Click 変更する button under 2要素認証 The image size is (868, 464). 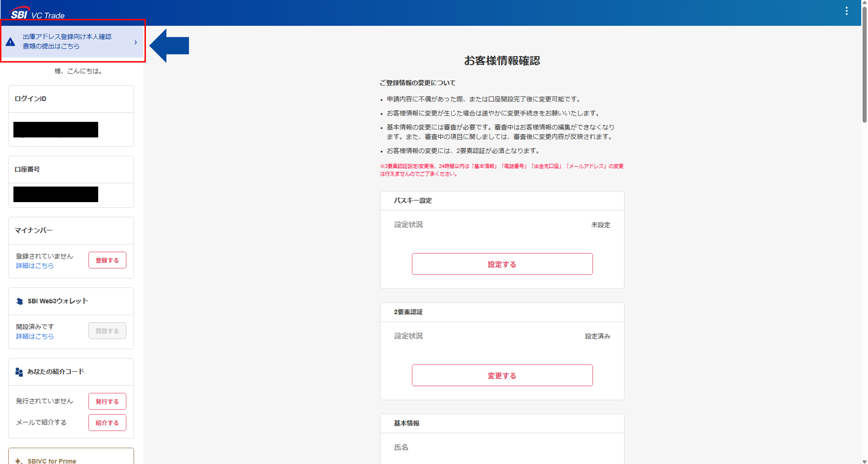pyautogui.click(x=502, y=375)
